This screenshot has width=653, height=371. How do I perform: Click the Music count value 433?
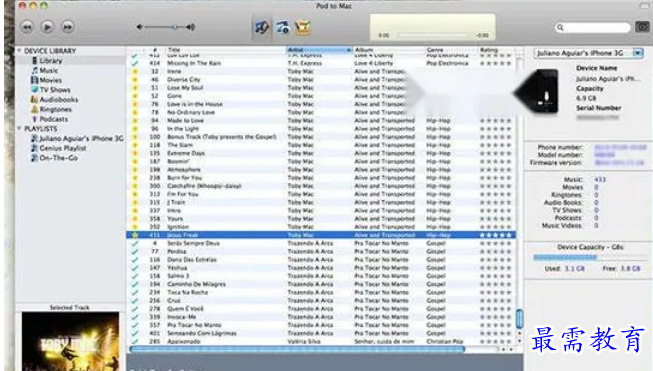pos(600,179)
